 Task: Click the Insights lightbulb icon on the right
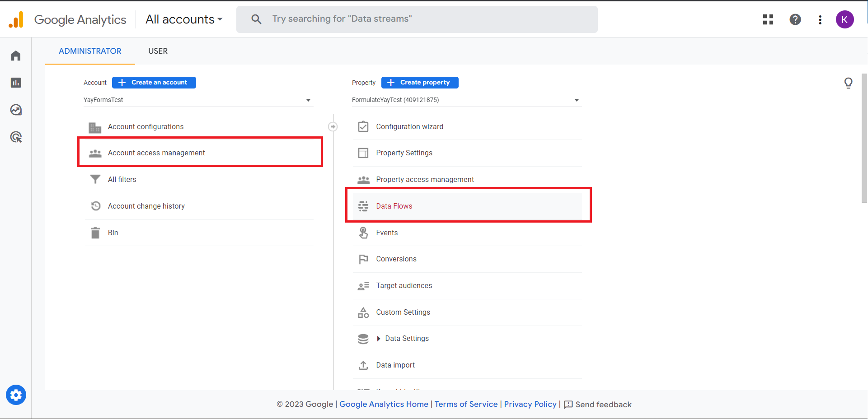[849, 83]
